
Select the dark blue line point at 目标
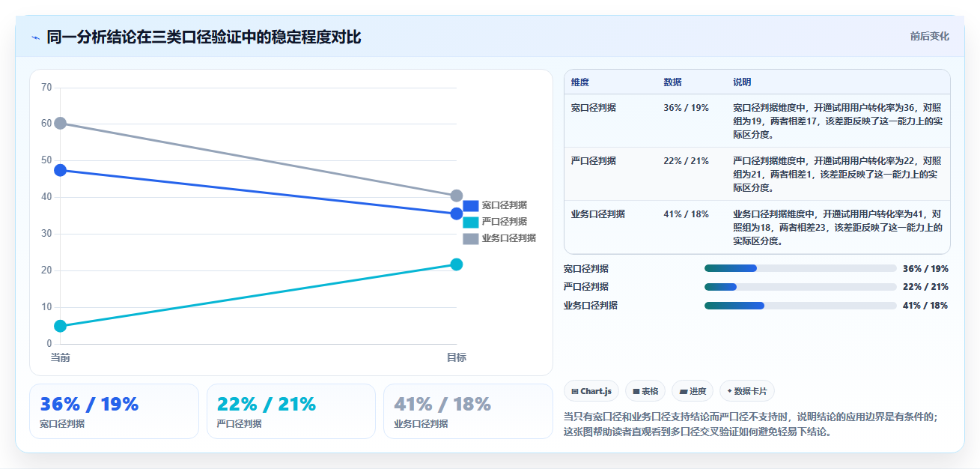tap(457, 214)
